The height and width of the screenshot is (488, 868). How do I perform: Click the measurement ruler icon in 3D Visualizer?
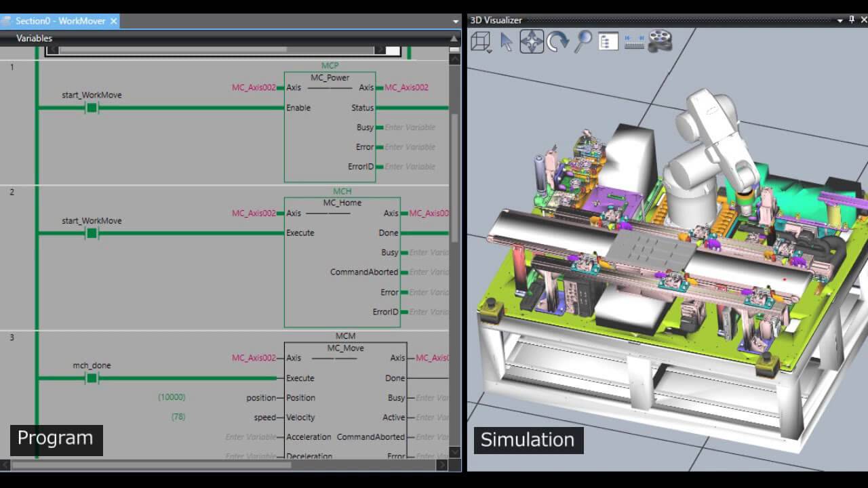634,42
